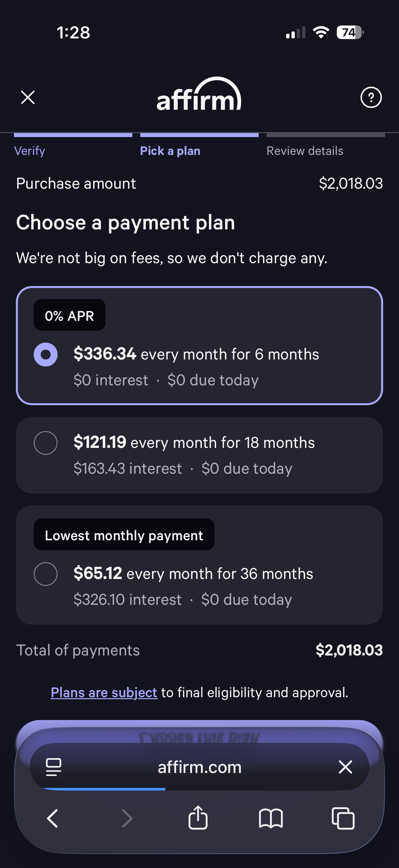Screen dimensions: 399x868
Task: Open Safari page settings menu icon
Action: point(53,767)
